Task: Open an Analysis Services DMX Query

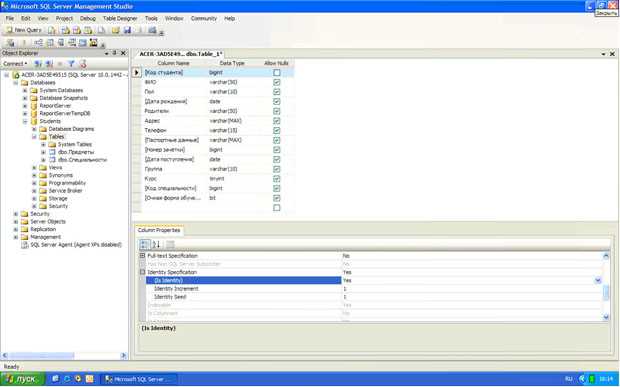Action: [x=77, y=30]
